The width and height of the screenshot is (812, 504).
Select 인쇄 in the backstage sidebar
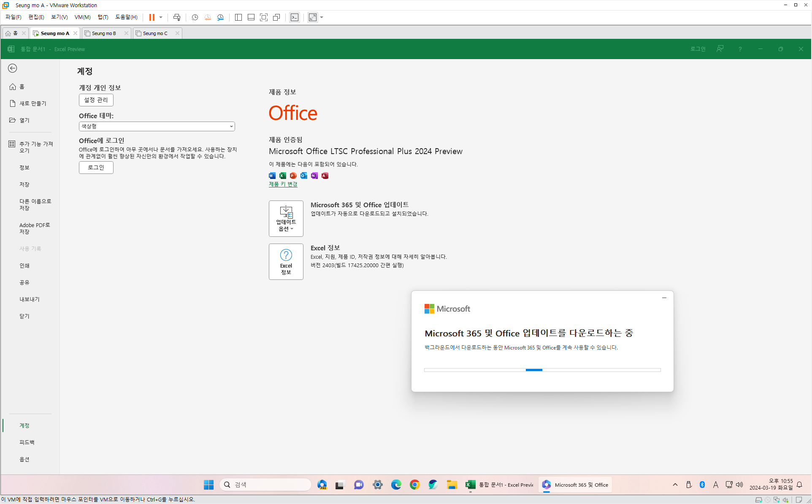[x=24, y=266]
